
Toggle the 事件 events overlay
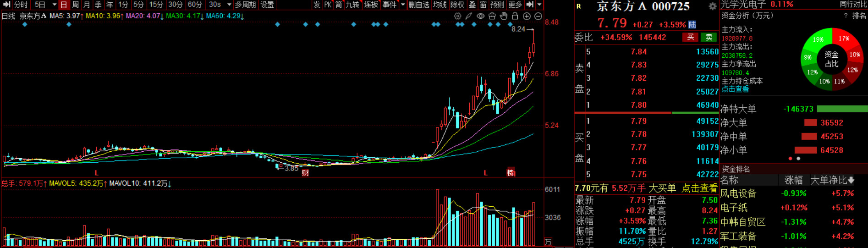tap(390, 5)
